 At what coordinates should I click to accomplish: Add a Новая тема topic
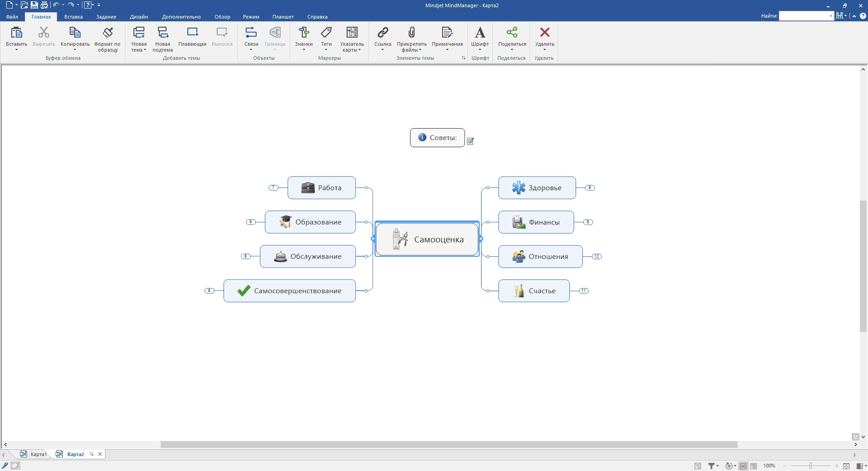pos(139,32)
